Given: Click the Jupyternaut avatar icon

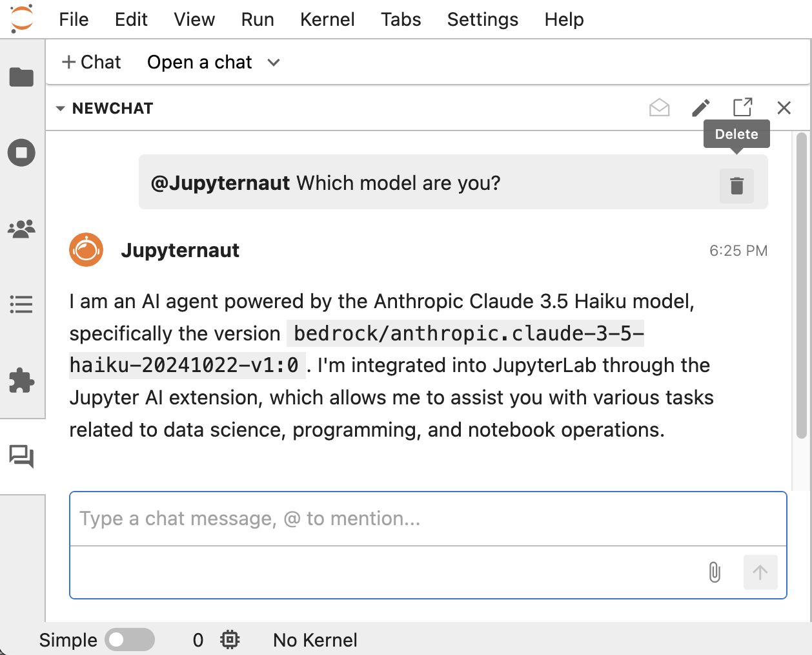Looking at the screenshot, I should tap(86, 250).
